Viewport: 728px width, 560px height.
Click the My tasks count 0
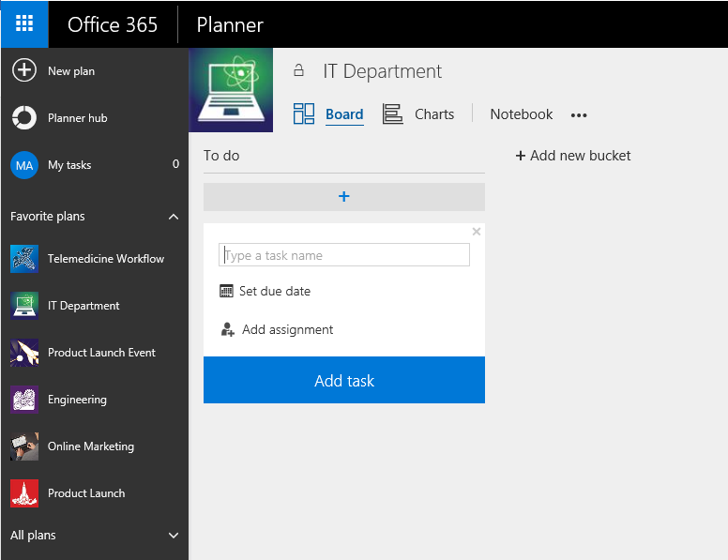[176, 164]
